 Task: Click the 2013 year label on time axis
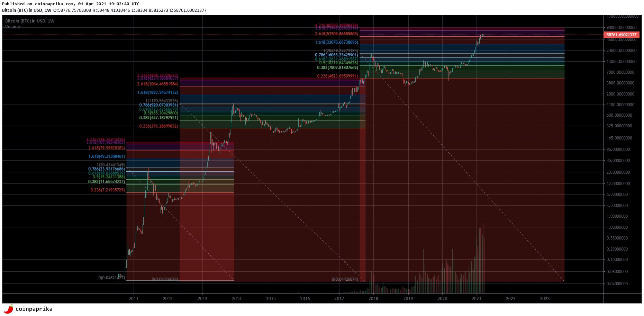coord(202,299)
